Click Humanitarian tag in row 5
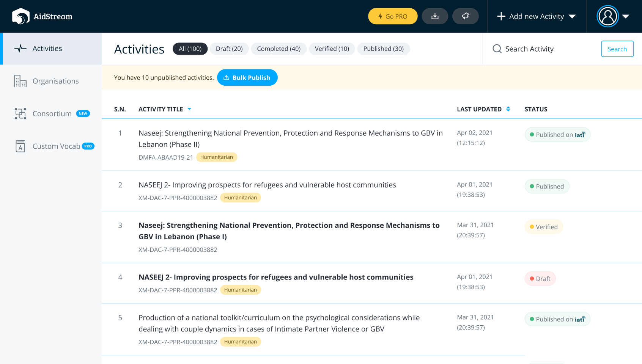Viewport: 642px width, 364px height. pyautogui.click(x=241, y=342)
